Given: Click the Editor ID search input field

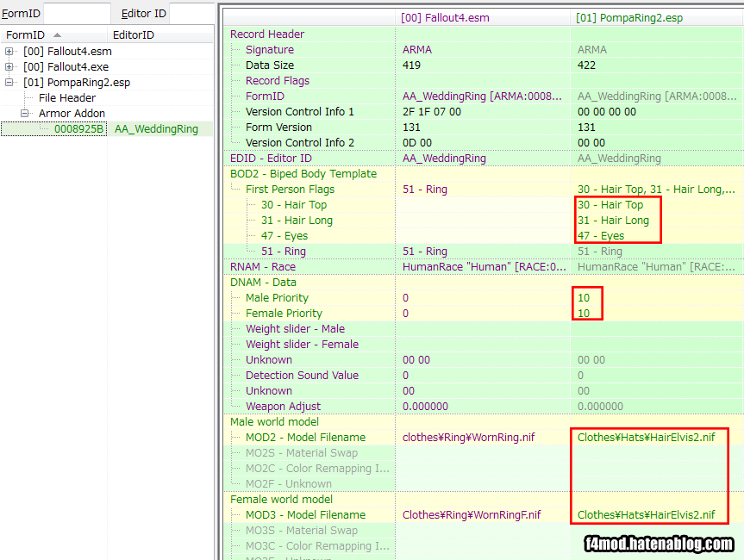Looking at the screenshot, I should (x=191, y=13).
